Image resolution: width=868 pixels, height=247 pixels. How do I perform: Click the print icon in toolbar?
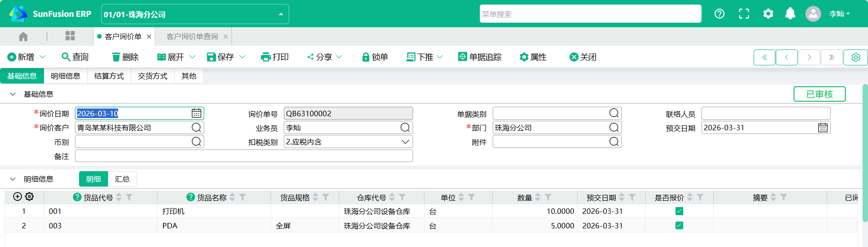point(266,57)
